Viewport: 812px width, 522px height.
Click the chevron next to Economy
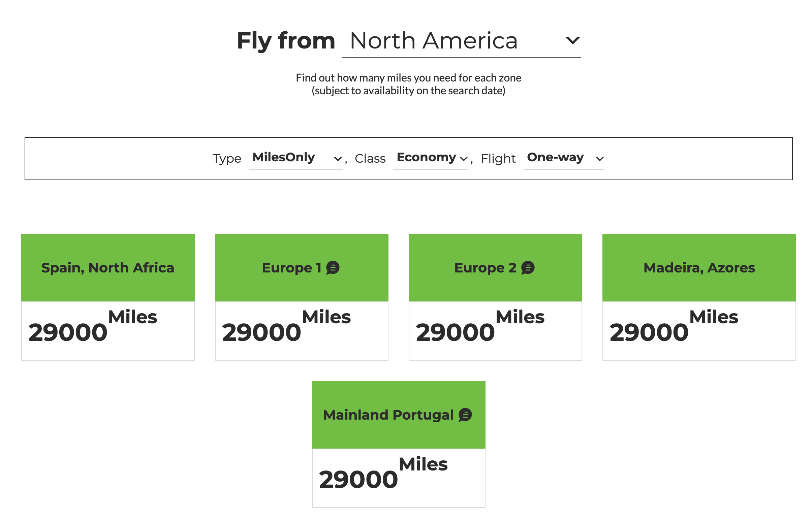463,159
